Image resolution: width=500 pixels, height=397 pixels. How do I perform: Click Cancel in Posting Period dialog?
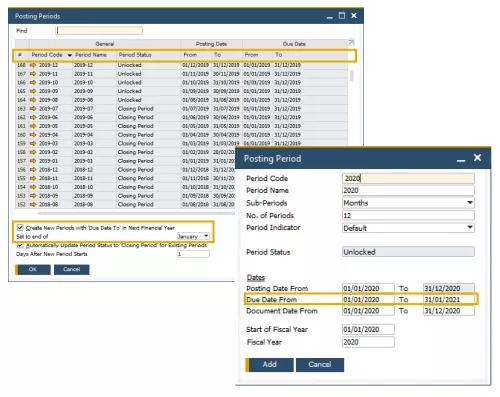320,365
